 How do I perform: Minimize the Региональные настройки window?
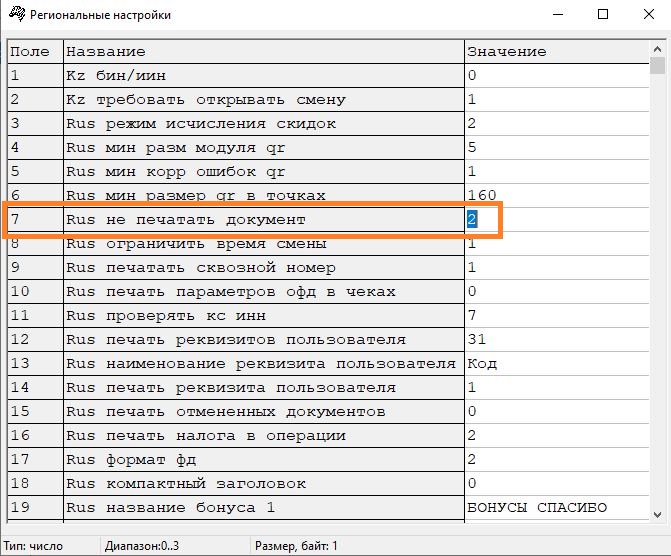pos(558,14)
